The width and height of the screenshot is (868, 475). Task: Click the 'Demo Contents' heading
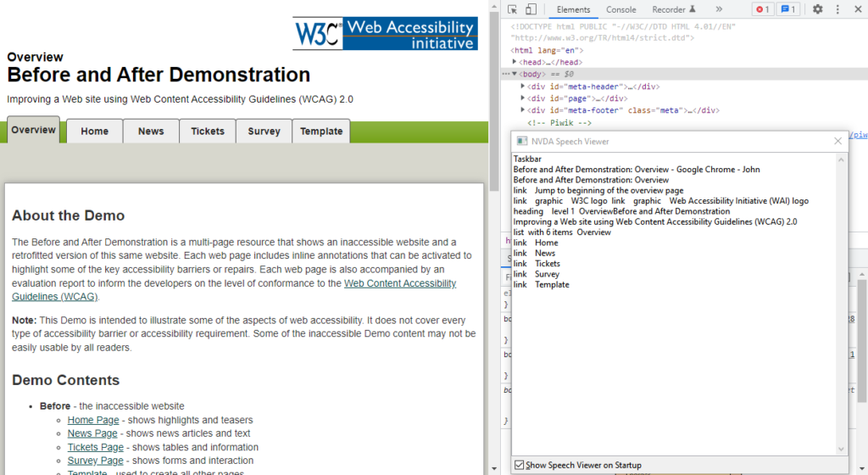(66, 380)
